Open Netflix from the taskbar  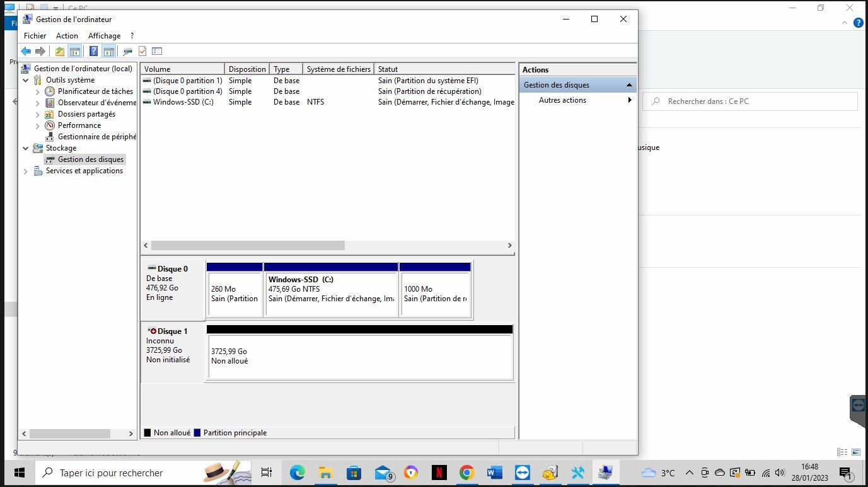[x=439, y=473]
